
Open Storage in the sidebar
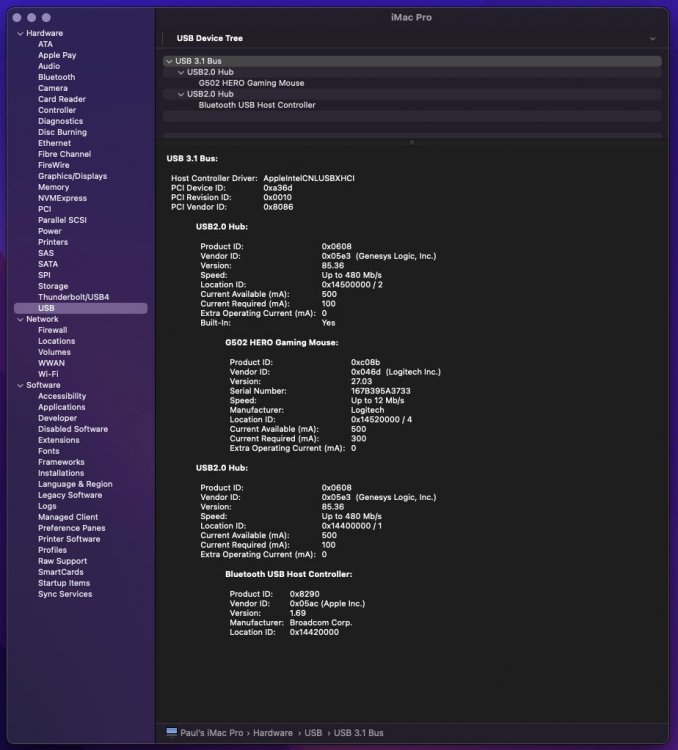click(x=53, y=287)
